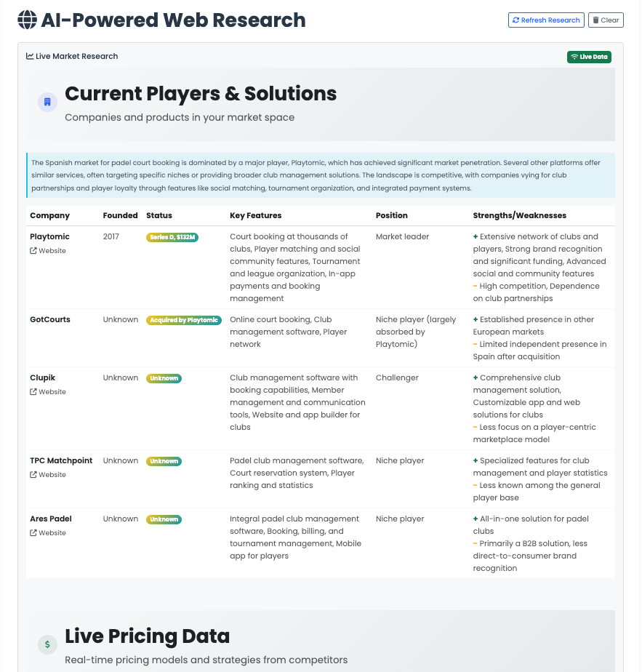Image resolution: width=642 pixels, height=672 pixels.
Task: Open Playtomic's external-link Website icon
Action: coord(33,250)
